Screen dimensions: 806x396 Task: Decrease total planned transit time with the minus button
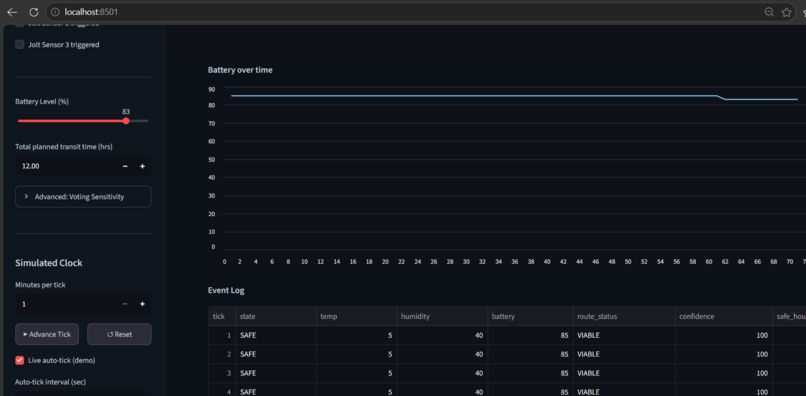[x=125, y=166]
